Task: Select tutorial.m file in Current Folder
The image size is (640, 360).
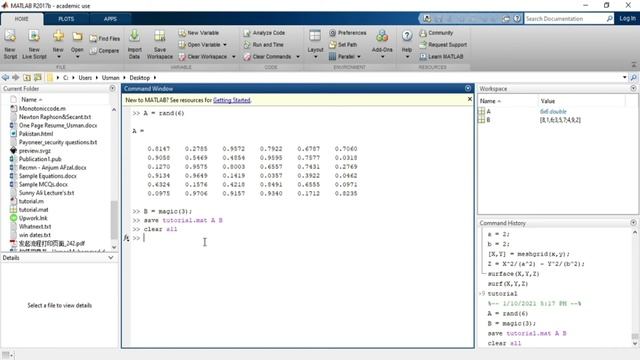Action: pos(31,201)
